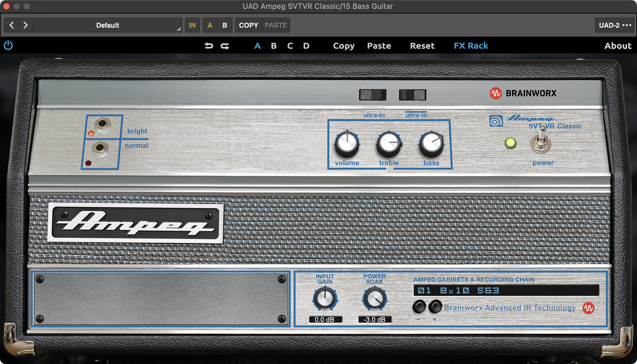The height and width of the screenshot is (364, 637).
Task: Open the UAD-2 options menu
Action: 615,25
